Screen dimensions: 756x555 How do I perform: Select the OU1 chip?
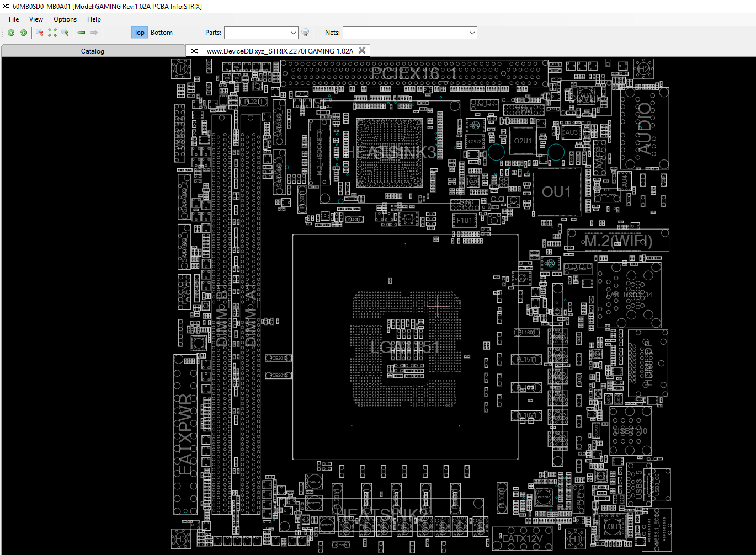coord(556,192)
